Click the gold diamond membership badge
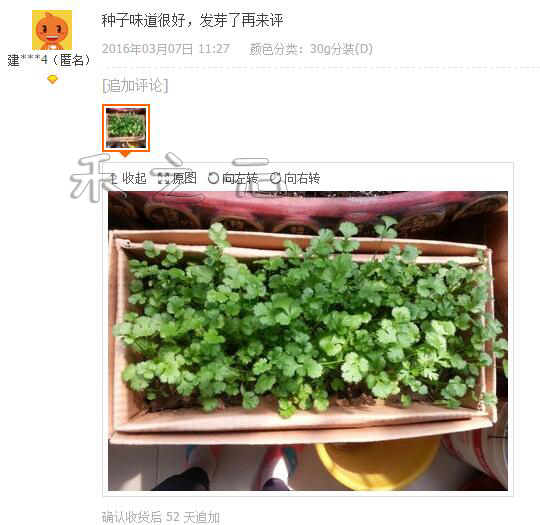The height and width of the screenshot is (525, 540). [52, 80]
